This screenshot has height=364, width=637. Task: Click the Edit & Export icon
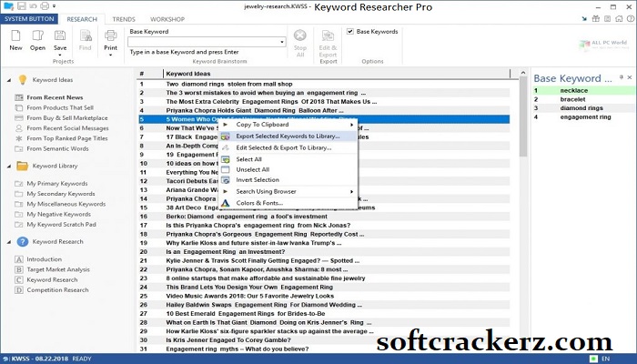(x=328, y=35)
